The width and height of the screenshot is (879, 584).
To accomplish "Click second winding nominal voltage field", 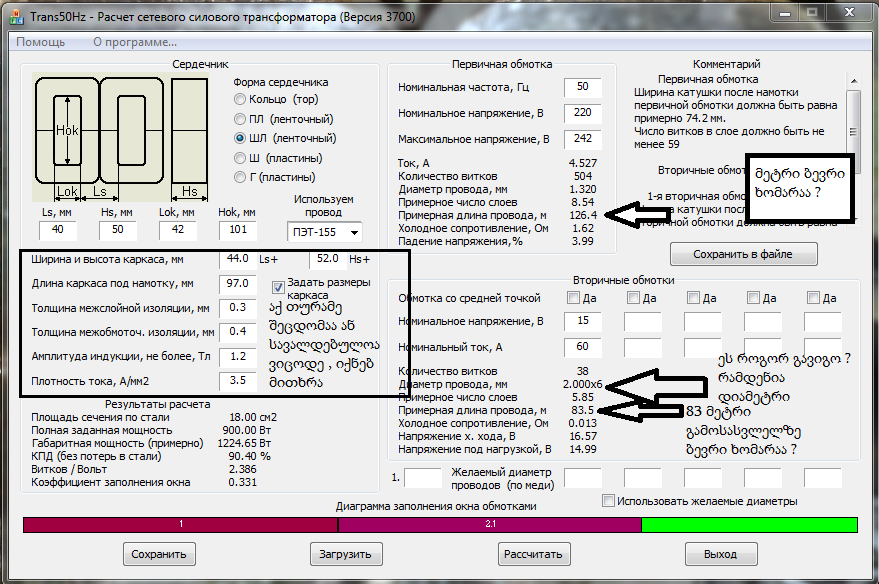I will coord(643,321).
